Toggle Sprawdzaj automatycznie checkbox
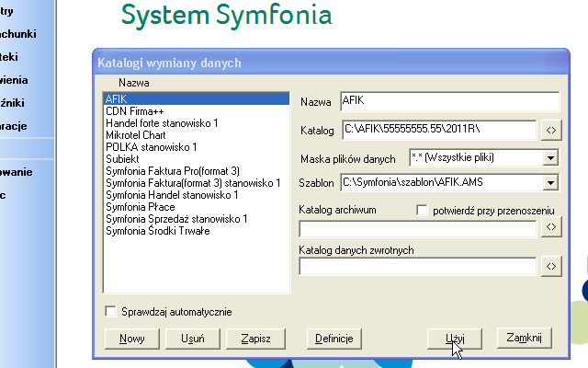The image size is (588, 368). 110,311
